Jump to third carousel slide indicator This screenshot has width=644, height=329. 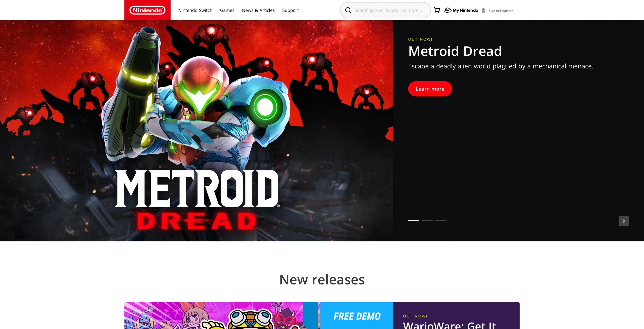441,221
